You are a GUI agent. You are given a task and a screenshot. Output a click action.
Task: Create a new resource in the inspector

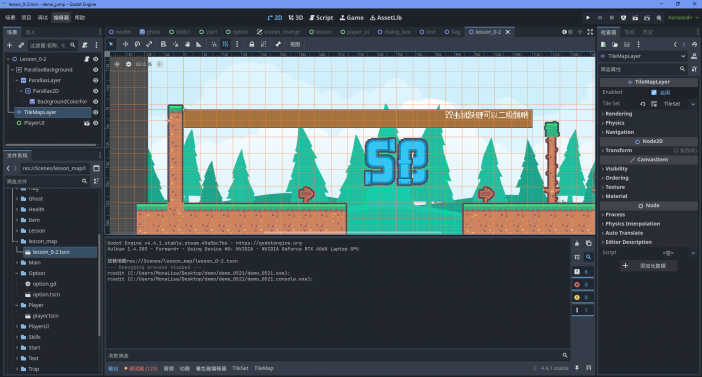[604, 44]
